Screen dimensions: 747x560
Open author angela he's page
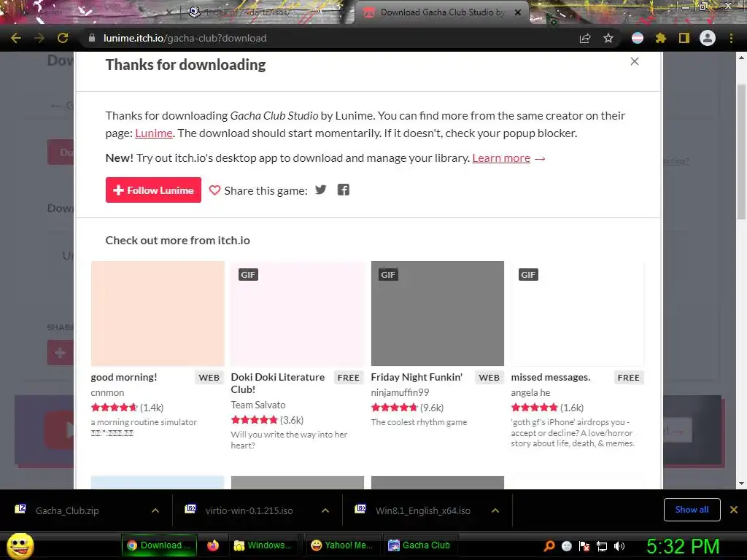[531, 392]
